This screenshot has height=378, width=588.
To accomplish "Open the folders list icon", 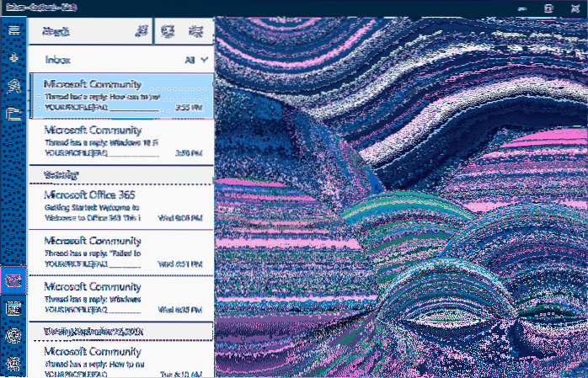I will pyautogui.click(x=13, y=113).
